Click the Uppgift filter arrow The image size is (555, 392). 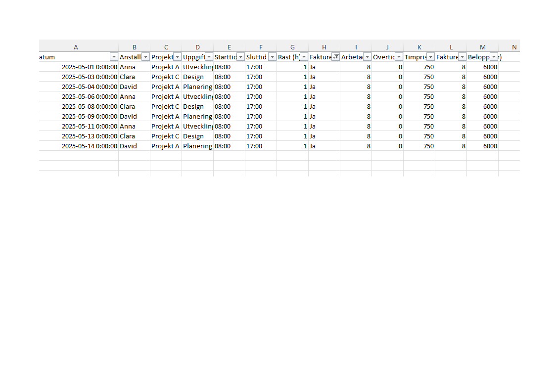tap(209, 57)
